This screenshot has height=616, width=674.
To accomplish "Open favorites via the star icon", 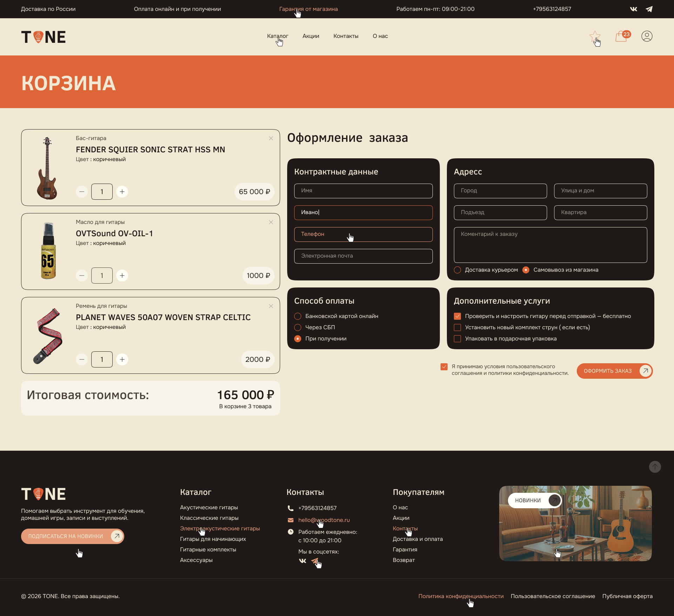I will click(x=595, y=36).
